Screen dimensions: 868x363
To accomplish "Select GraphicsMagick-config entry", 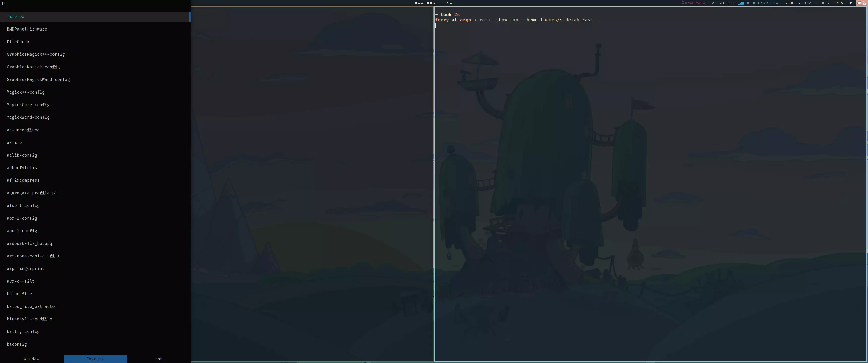I will 95,67.
